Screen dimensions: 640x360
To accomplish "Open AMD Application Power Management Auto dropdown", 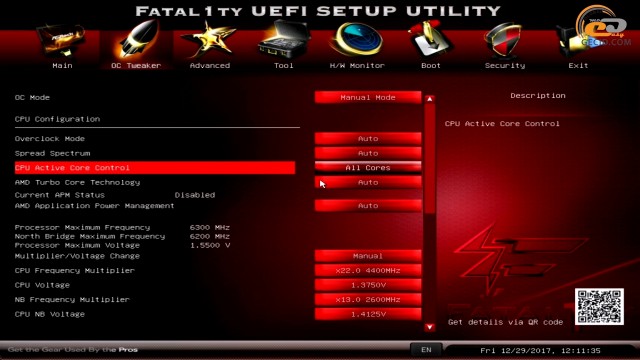I will click(368, 205).
